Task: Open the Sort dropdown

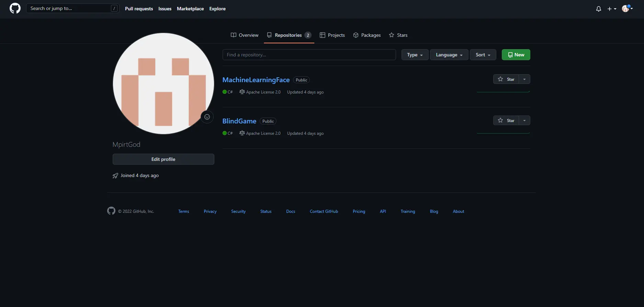Action: (x=483, y=55)
